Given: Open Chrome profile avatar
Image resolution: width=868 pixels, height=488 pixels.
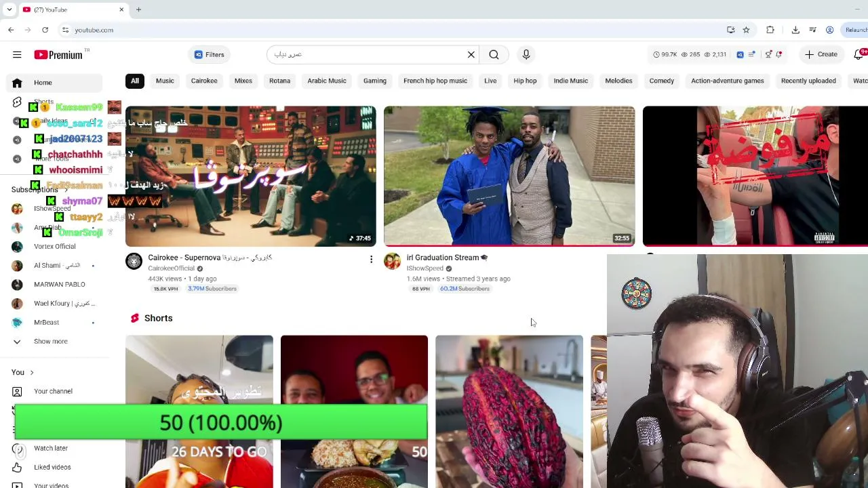Looking at the screenshot, I should (829, 30).
